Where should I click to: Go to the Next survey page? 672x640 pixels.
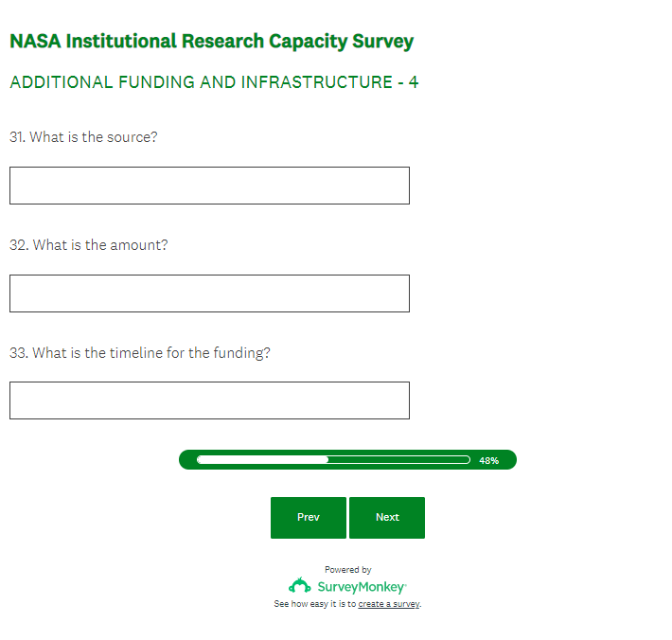pyautogui.click(x=387, y=518)
